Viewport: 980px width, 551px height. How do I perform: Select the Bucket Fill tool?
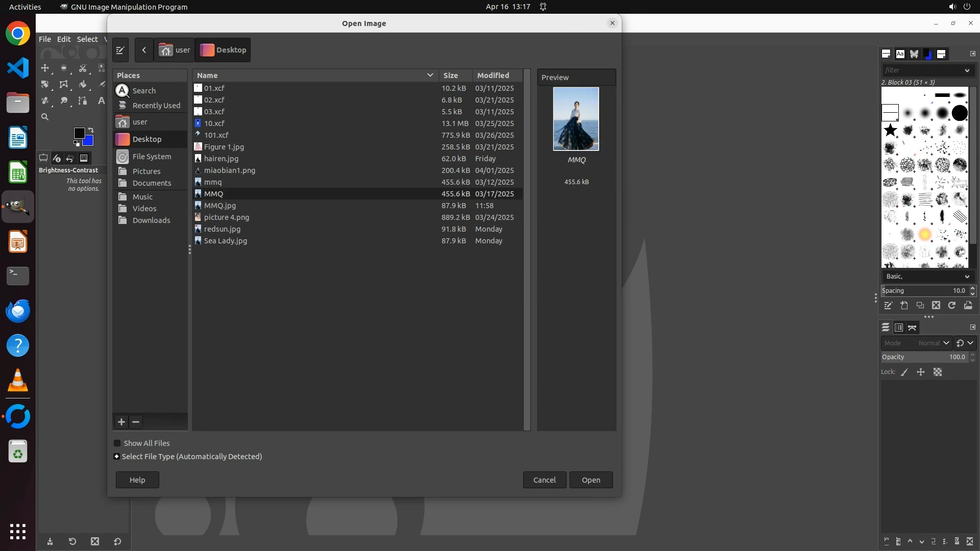[83, 84]
